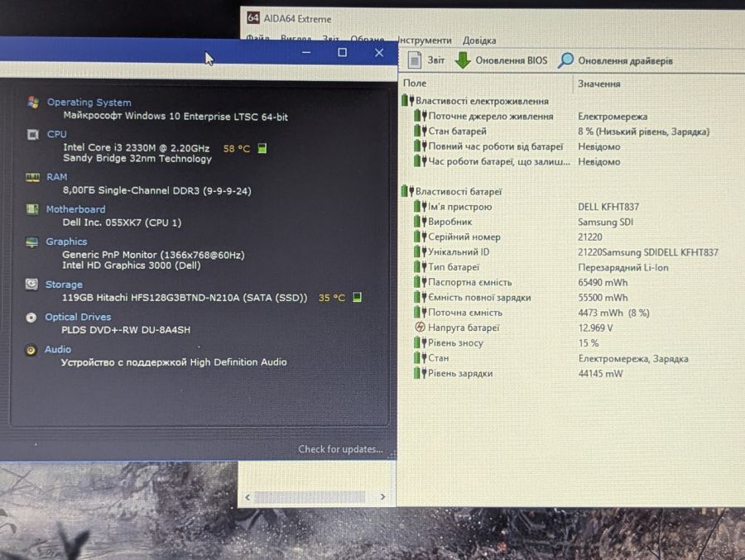The height and width of the screenshot is (560, 745).
Task: Click the Samsung SDI value
Action: point(605,222)
